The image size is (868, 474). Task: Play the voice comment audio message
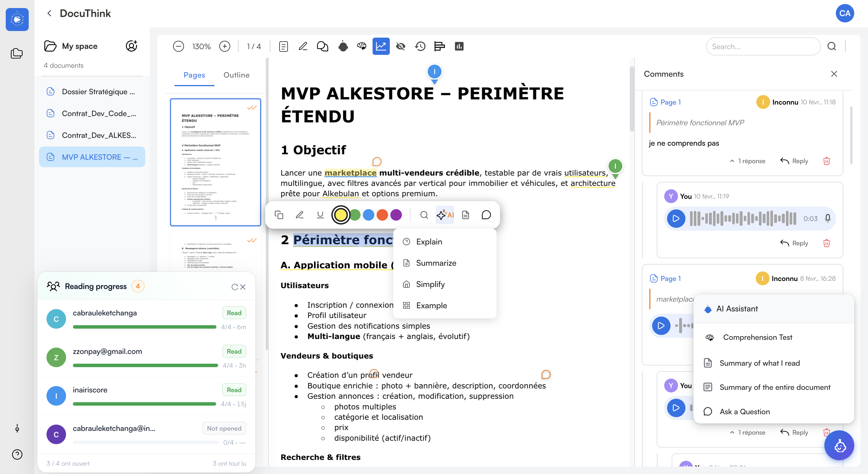pyautogui.click(x=676, y=218)
